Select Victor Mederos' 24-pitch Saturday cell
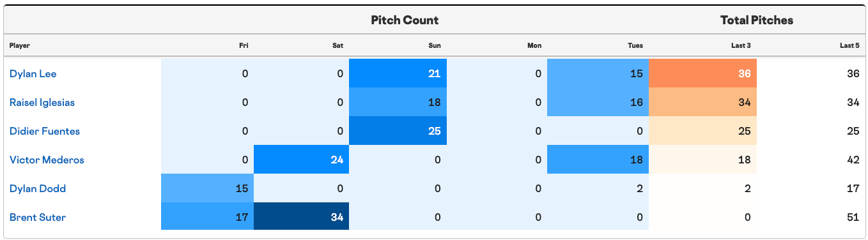Screen dimensions: 868x240 302,160
